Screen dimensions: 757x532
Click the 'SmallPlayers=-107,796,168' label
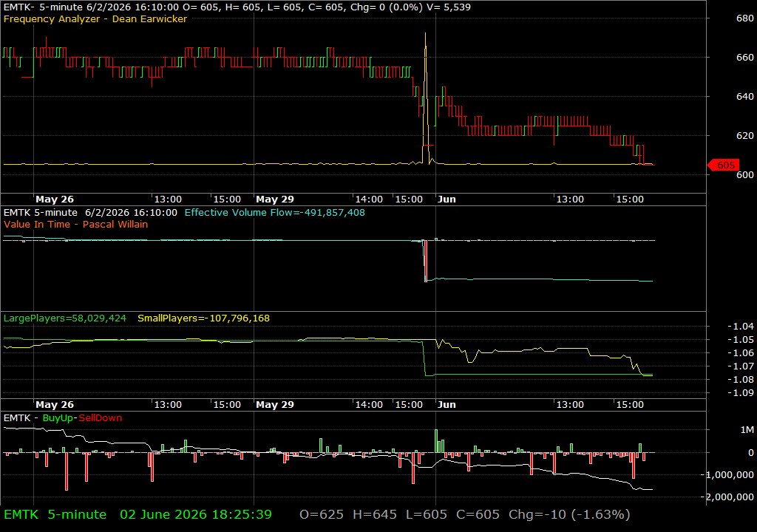click(204, 318)
